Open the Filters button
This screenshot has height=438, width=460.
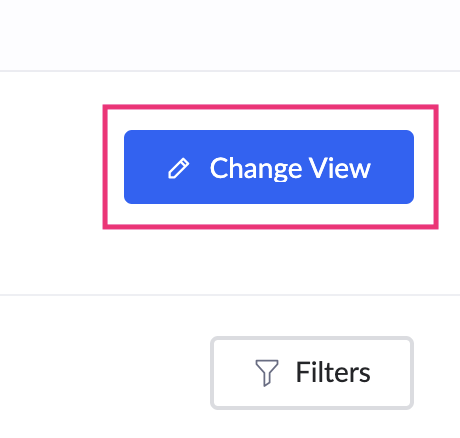(x=312, y=373)
